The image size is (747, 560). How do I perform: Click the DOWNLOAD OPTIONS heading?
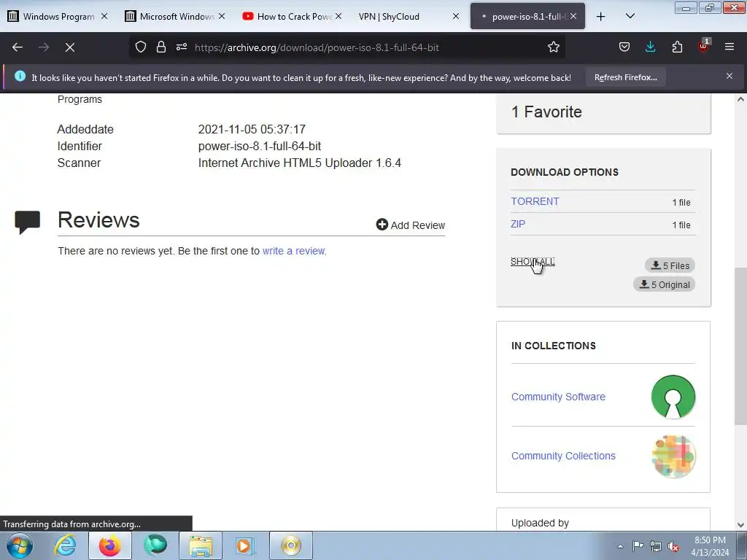pos(565,172)
